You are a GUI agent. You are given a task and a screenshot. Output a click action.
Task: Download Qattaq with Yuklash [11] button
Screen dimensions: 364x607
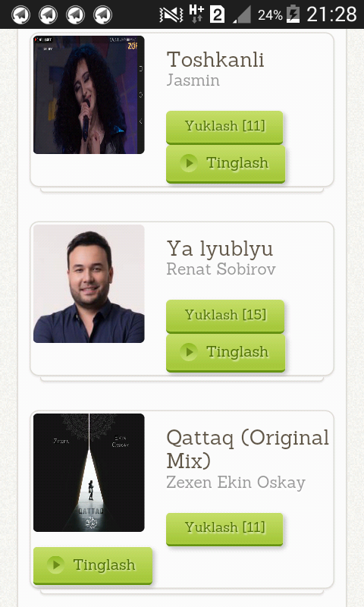(224, 529)
